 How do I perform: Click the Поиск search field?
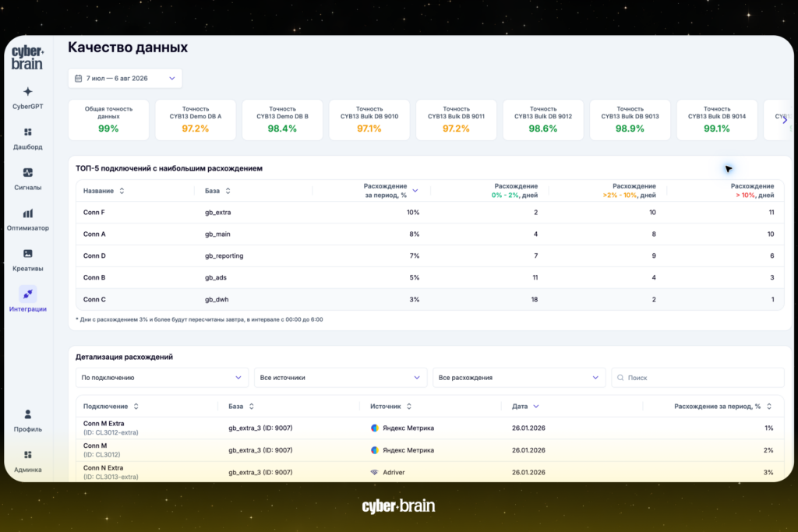pos(697,378)
